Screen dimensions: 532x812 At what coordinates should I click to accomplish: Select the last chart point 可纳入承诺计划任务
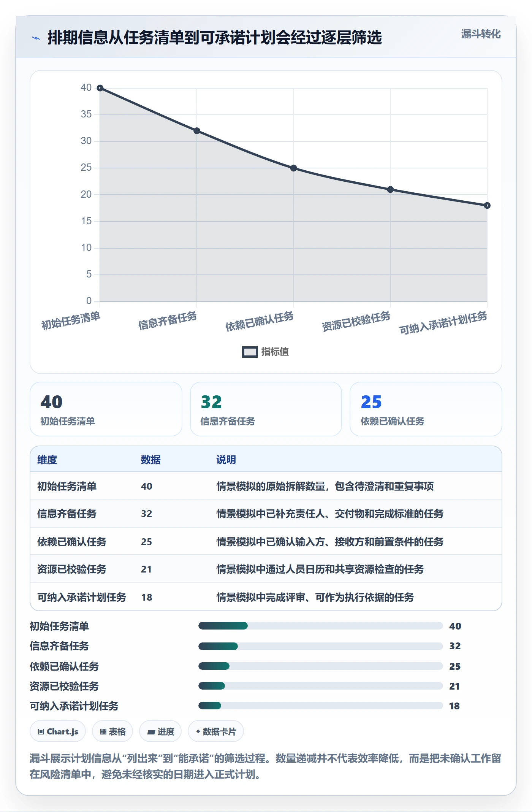pos(487,205)
